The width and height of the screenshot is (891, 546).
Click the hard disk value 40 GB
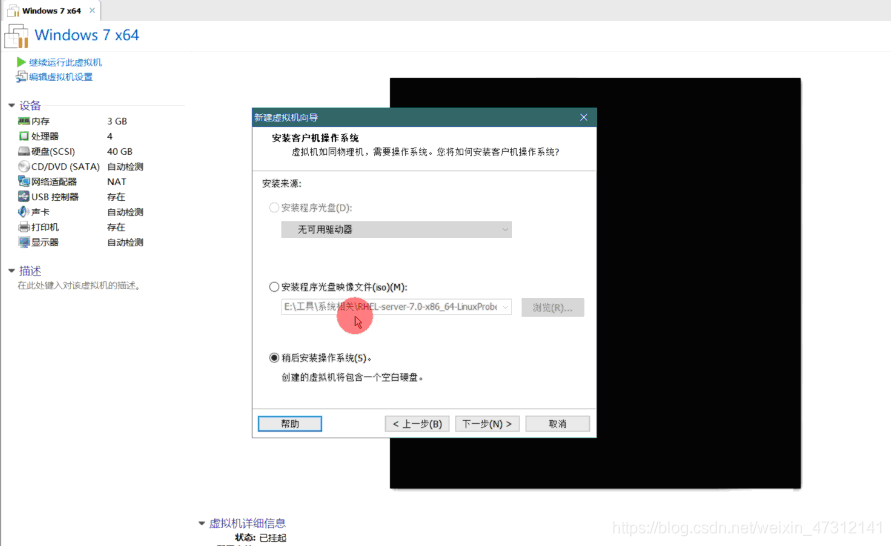120,152
